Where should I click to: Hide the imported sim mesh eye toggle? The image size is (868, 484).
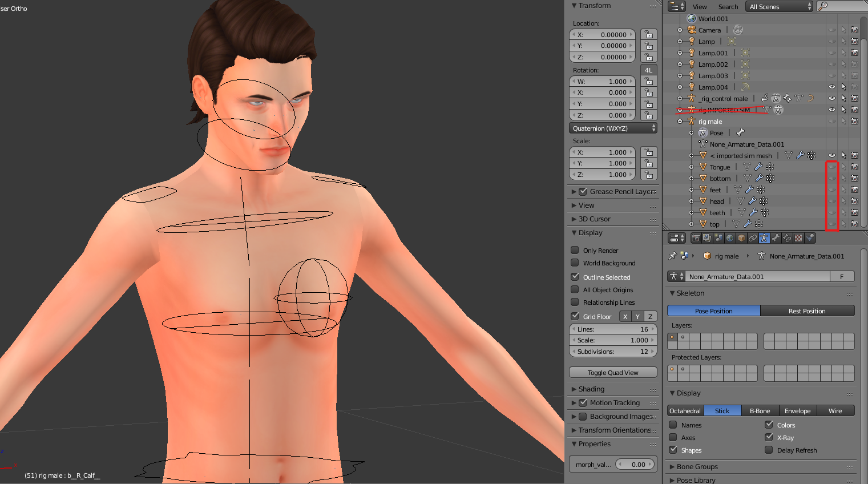(x=832, y=155)
